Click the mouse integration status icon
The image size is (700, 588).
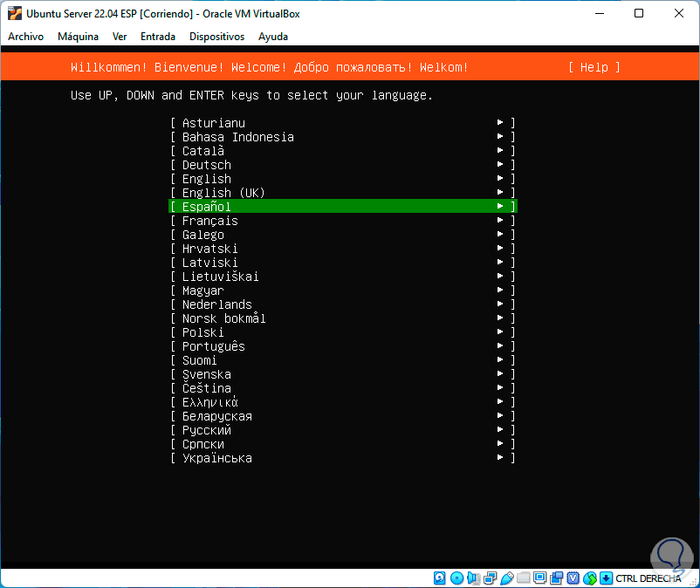point(590,578)
